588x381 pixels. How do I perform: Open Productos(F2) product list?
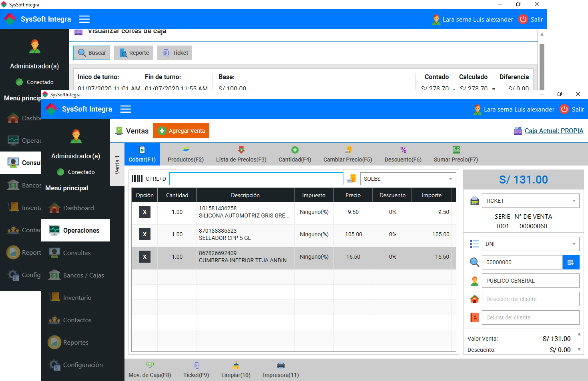tap(186, 154)
